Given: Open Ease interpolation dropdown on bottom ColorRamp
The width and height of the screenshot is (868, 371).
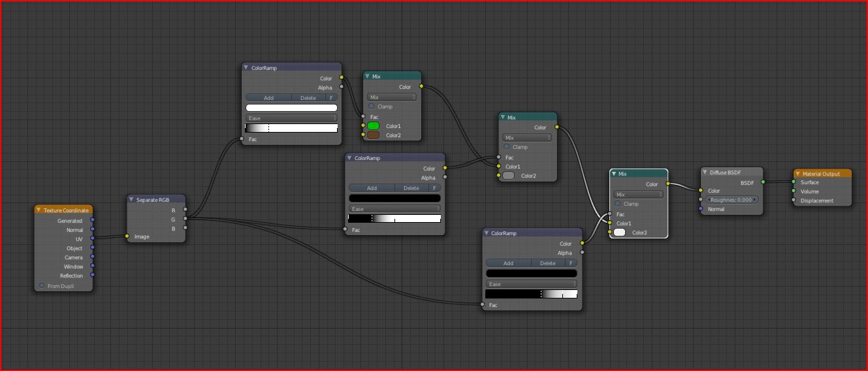Looking at the screenshot, I should point(532,284).
